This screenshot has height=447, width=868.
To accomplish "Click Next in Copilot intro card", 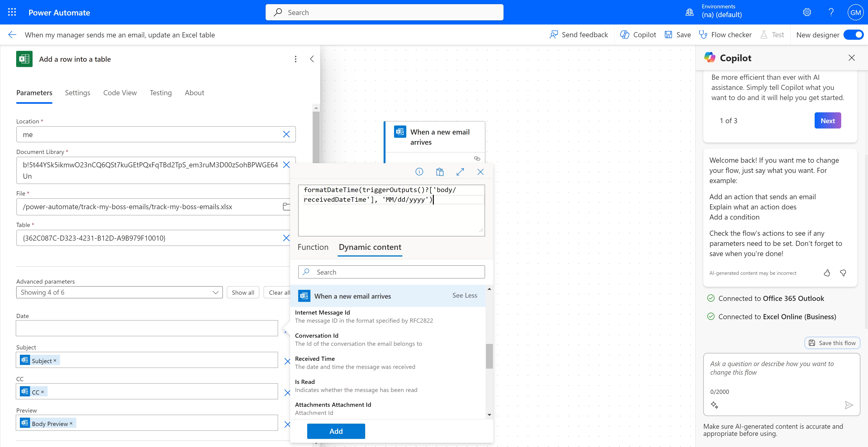I will pos(827,121).
